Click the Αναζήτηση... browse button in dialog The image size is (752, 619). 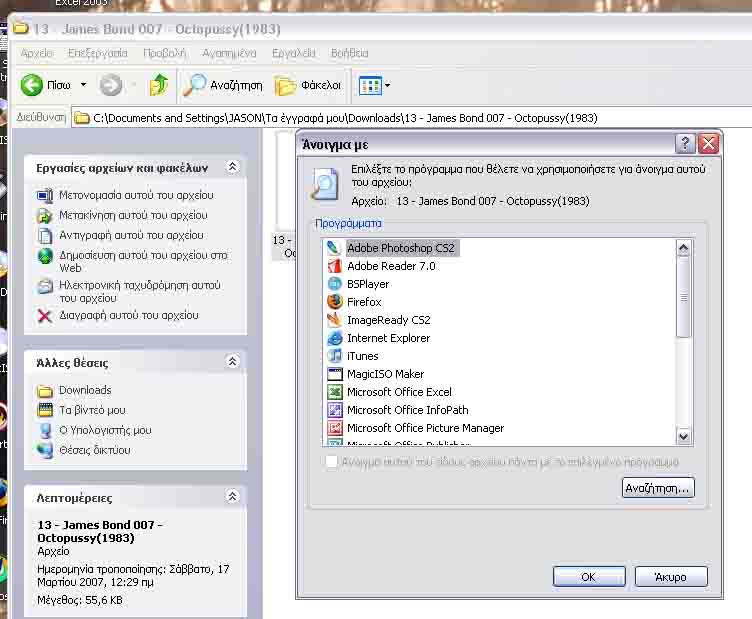point(658,488)
